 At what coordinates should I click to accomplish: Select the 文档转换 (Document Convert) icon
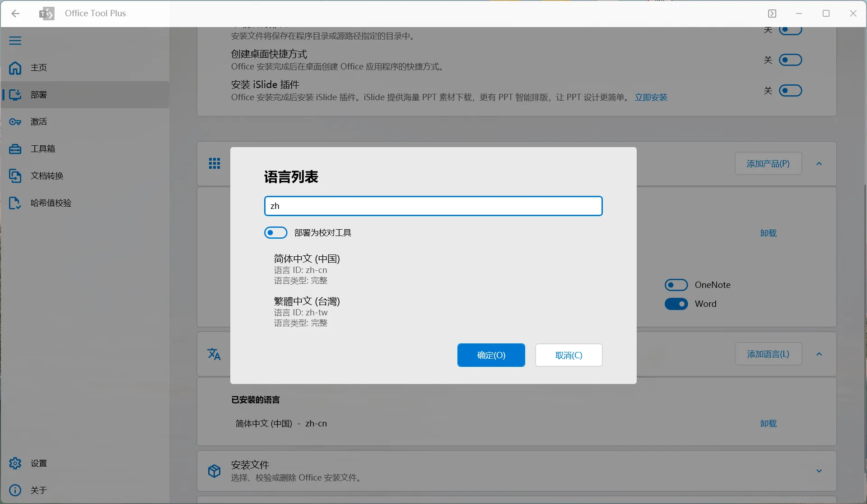click(47, 176)
